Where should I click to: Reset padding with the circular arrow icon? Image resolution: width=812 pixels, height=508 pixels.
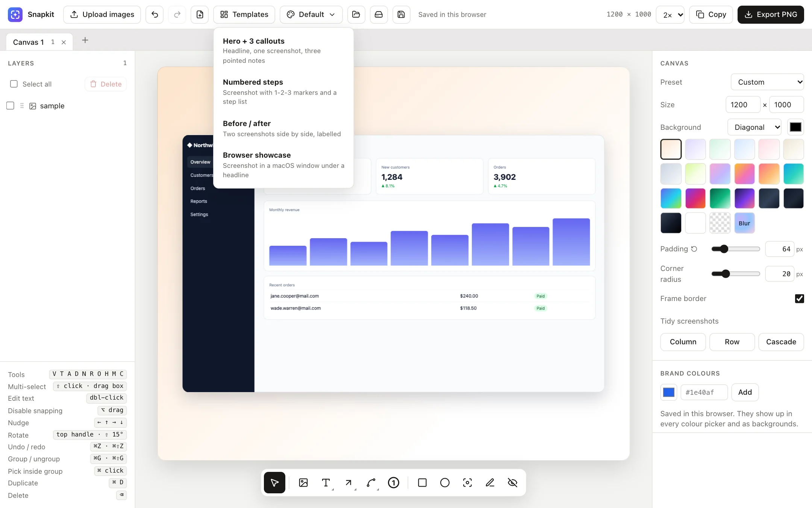[x=694, y=249]
